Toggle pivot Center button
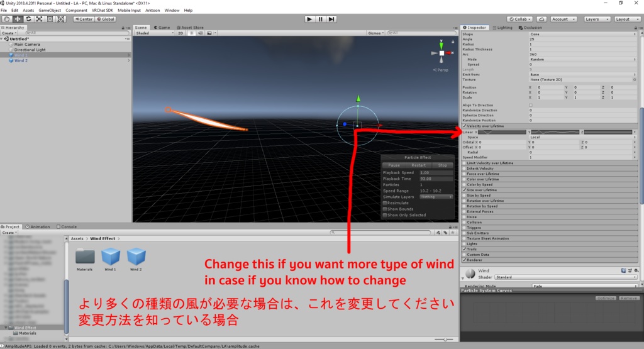Viewport: 644px width, 349px height. [84, 19]
